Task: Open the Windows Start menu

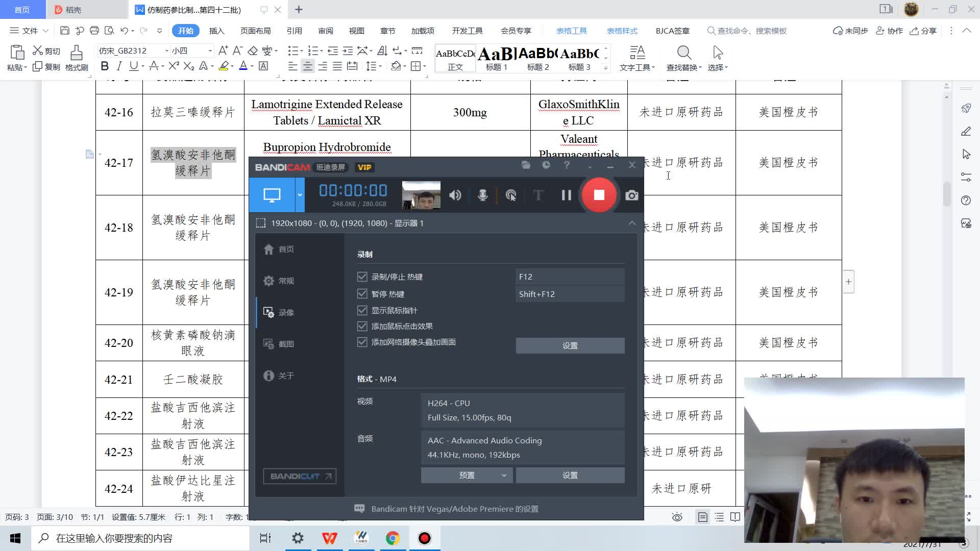Action: pyautogui.click(x=15, y=538)
